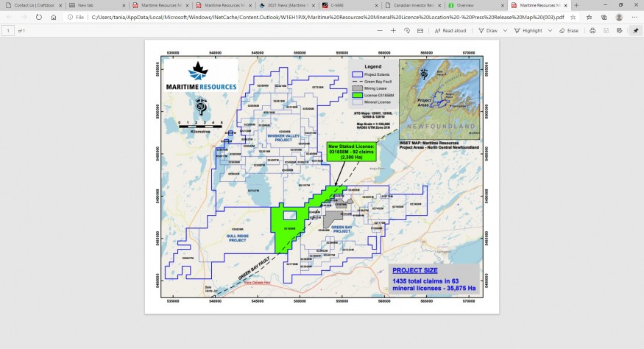Open the Collections panel
Viewport: 644px width, 349px height.
click(x=604, y=17)
